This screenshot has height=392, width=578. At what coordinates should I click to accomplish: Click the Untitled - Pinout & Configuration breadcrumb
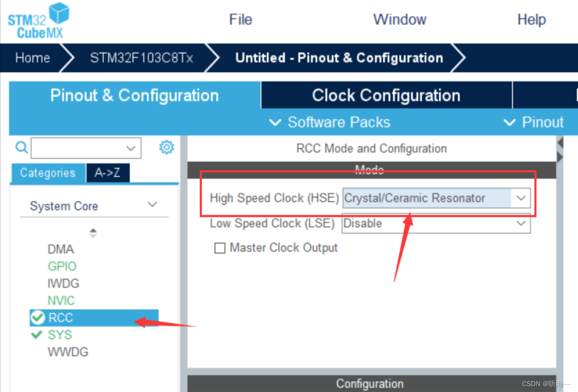pos(339,58)
